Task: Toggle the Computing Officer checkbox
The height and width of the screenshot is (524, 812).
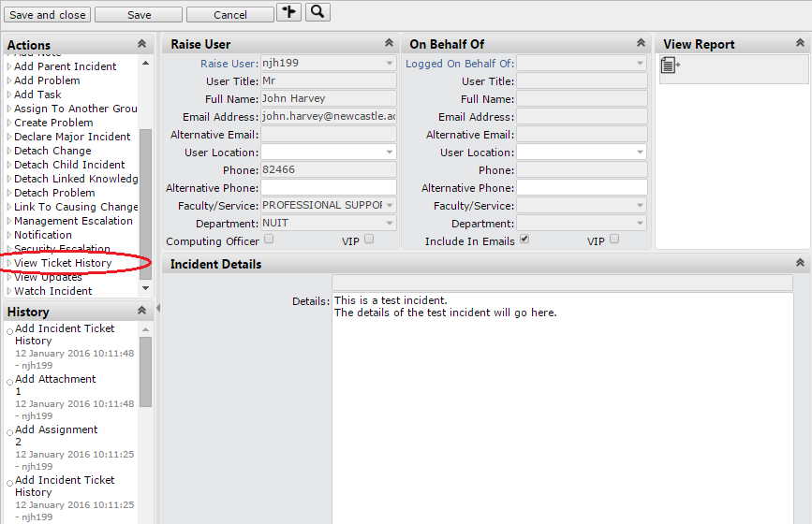Action: click(269, 240)
